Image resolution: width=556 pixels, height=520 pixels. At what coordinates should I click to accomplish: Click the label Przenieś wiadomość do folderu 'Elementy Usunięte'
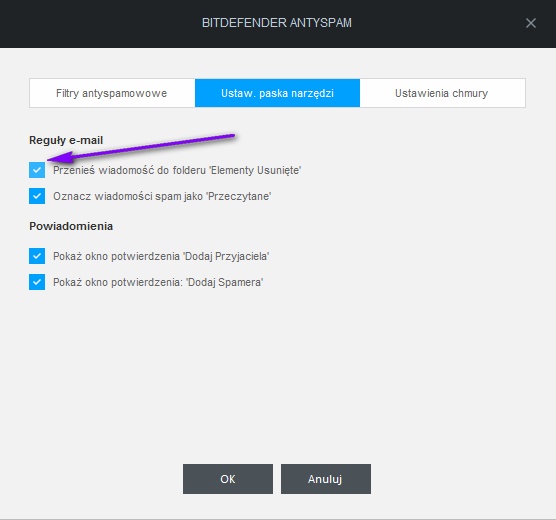tap(177, 170)
